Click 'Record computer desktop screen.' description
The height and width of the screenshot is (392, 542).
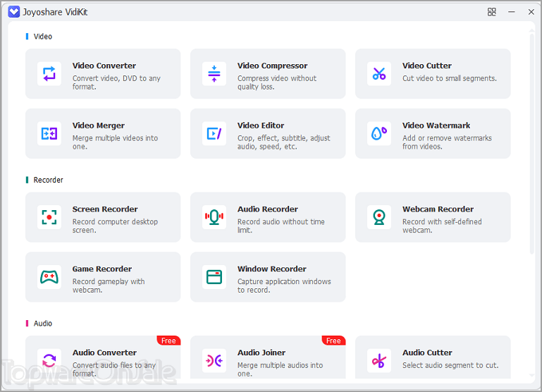coord(115,226)
